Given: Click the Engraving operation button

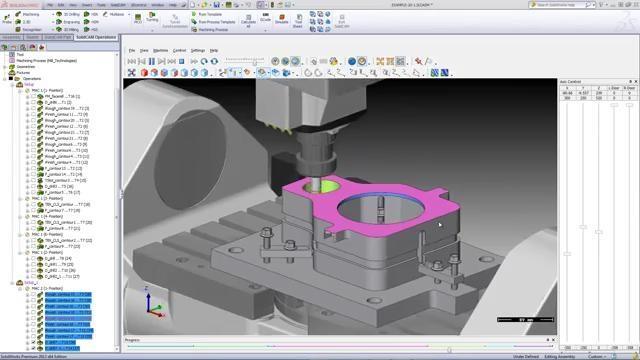Looking at the screenshot, I should click(68, 22).
